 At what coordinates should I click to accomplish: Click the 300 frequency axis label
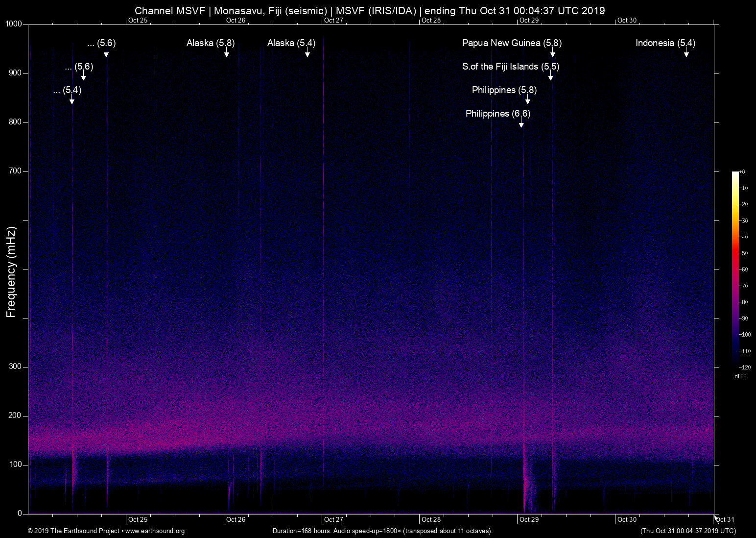tap(16, 367)
